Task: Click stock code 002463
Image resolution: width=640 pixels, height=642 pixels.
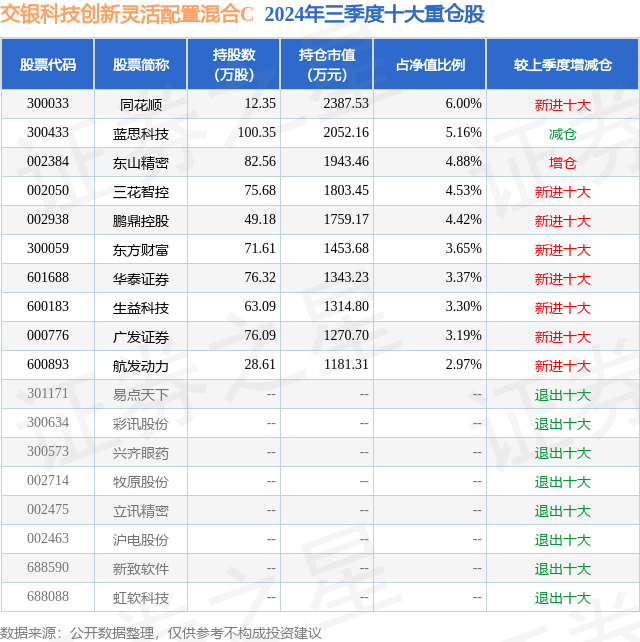Action: tap(48, 539)
